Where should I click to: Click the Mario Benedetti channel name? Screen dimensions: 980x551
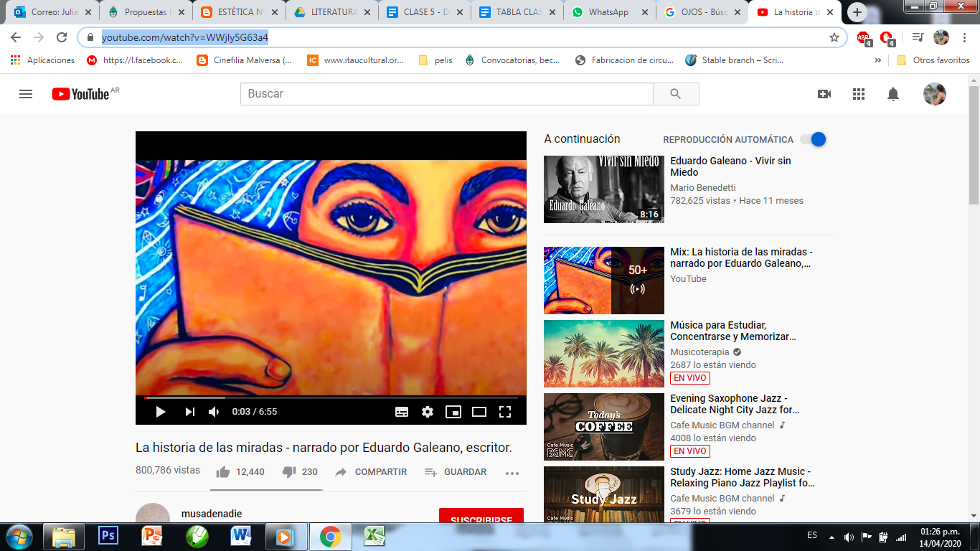[703, 188]
